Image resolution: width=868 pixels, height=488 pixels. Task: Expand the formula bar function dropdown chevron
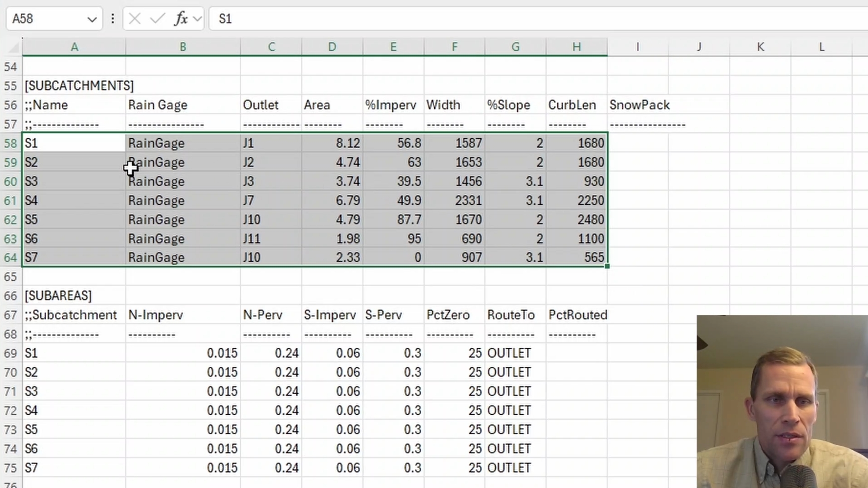(197, 19)
